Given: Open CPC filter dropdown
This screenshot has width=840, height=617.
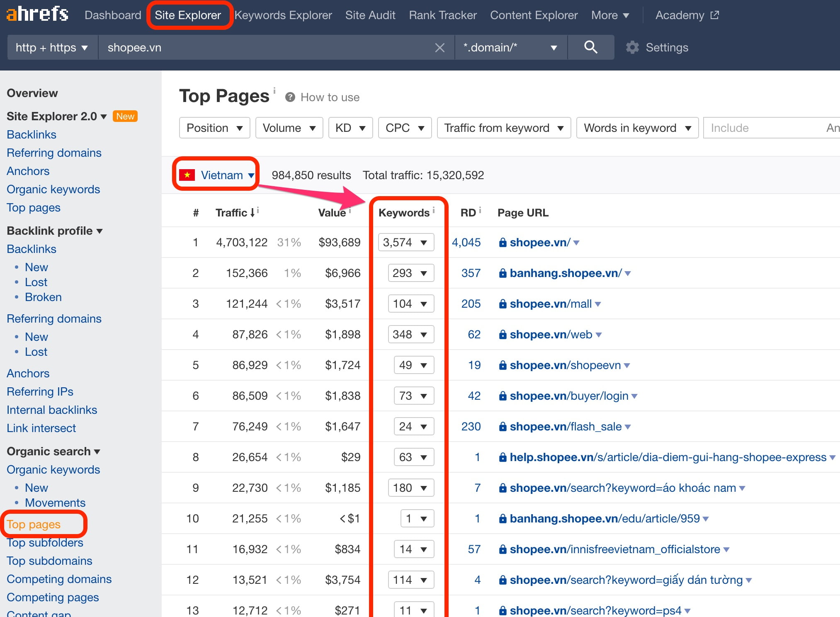Looking at the screenshot, I should coord(405,128).
